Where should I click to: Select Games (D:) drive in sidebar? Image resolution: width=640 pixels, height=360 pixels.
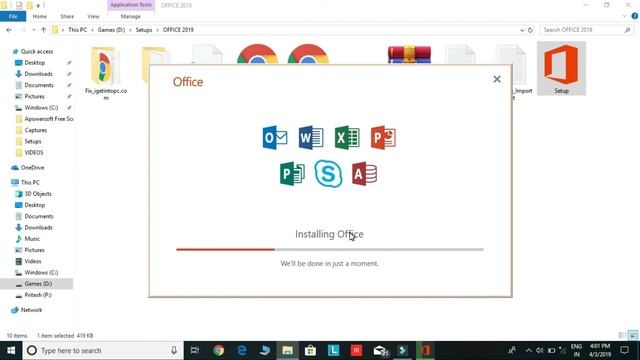[36, 284]
